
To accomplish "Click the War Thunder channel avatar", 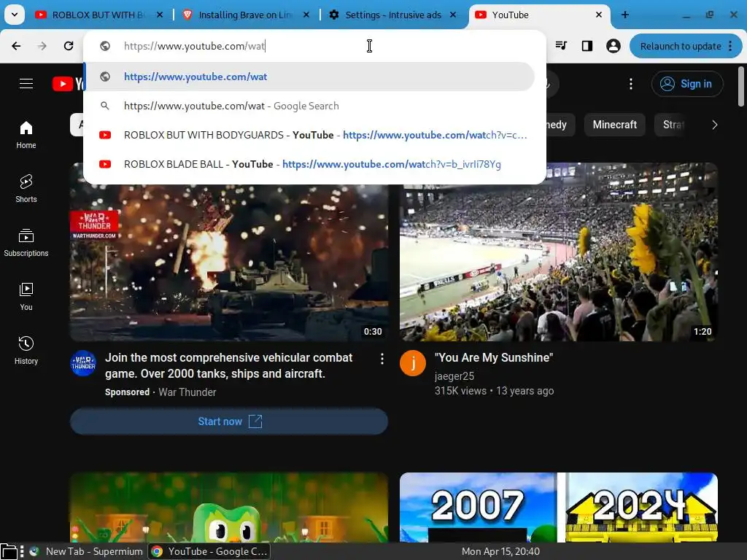I will [x=83, y=363].
